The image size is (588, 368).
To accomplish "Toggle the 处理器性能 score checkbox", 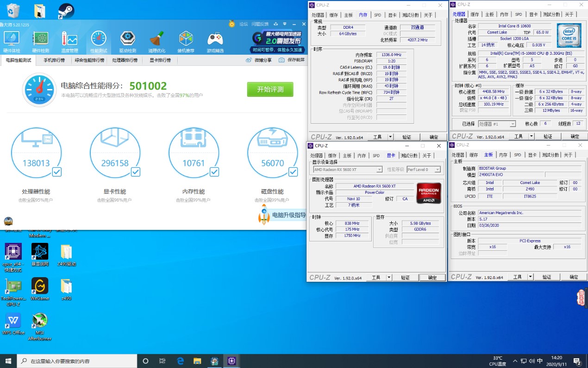I will (56, 172).
